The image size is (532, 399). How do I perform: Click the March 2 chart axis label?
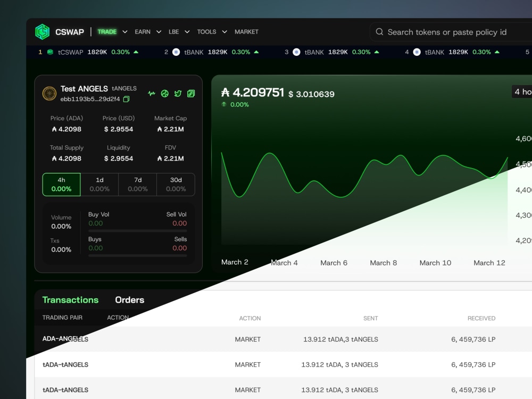click(x=235, y=262)
